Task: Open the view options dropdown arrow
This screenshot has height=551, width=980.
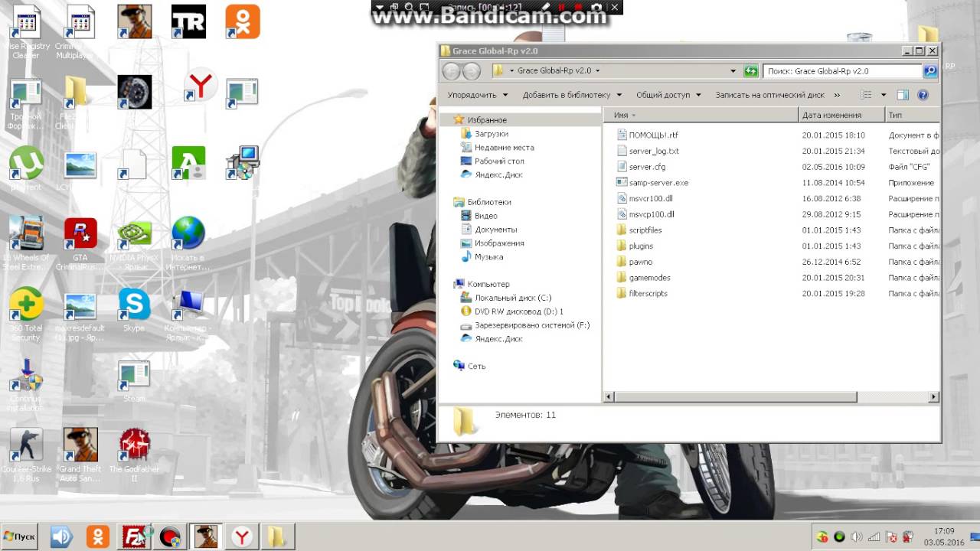Action: (884, 95)
